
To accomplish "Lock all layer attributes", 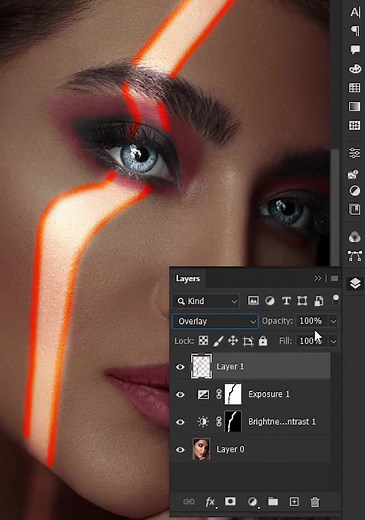I will (x=263, y=341).
